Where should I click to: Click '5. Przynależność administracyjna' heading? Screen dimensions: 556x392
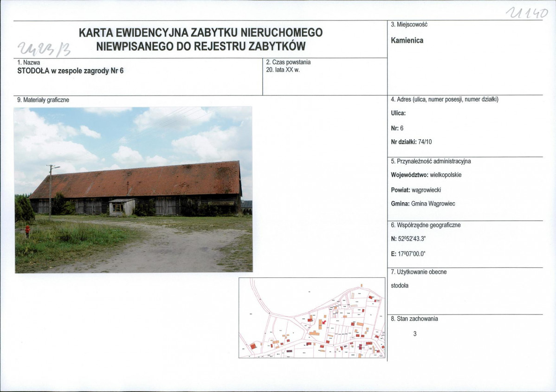431,161
